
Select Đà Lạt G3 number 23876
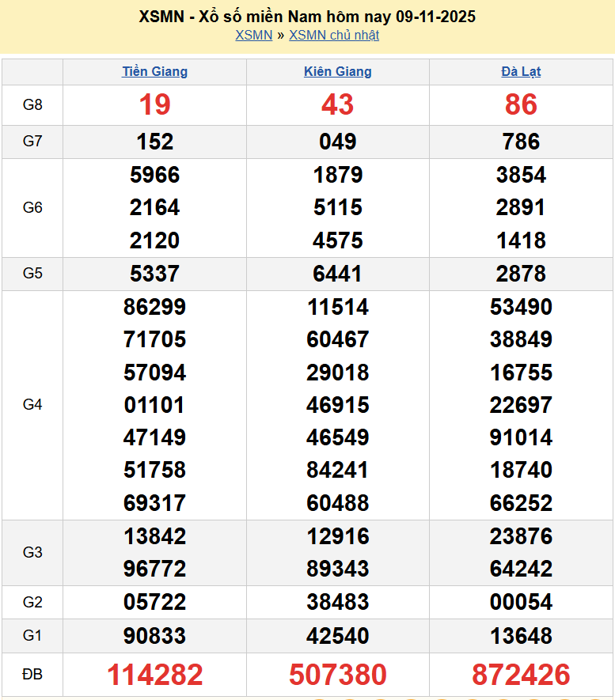point(521,536)
